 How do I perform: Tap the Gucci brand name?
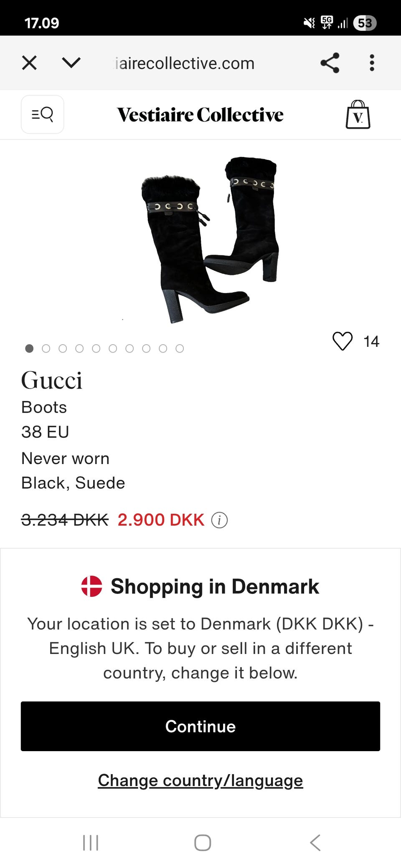coord(52,380)
